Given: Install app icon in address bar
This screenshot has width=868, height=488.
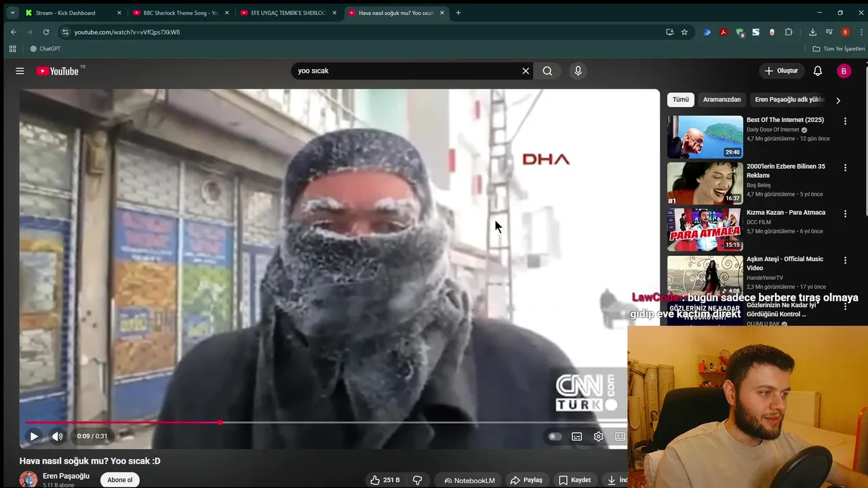Looking at the screenshot, I should click(x=670, y=32).
